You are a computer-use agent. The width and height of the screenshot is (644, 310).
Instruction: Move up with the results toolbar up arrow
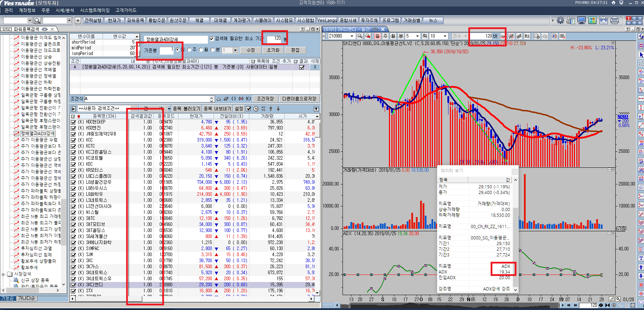(271, 109)
